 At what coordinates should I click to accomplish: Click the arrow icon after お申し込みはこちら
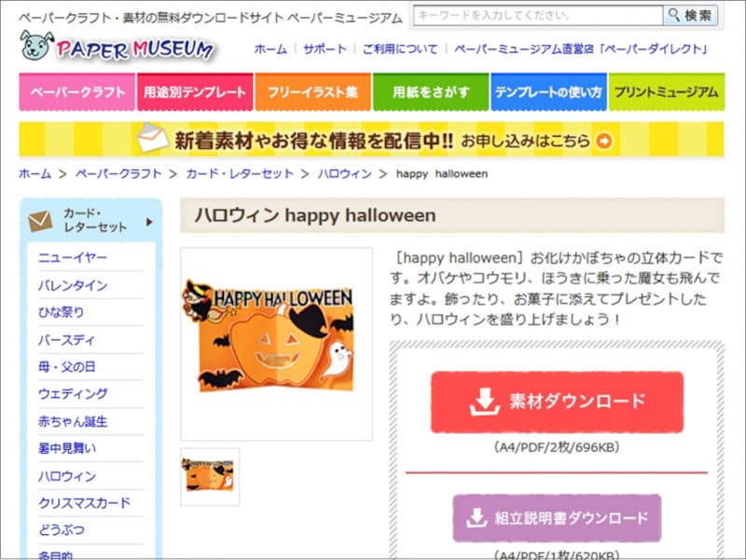(606, 143)
